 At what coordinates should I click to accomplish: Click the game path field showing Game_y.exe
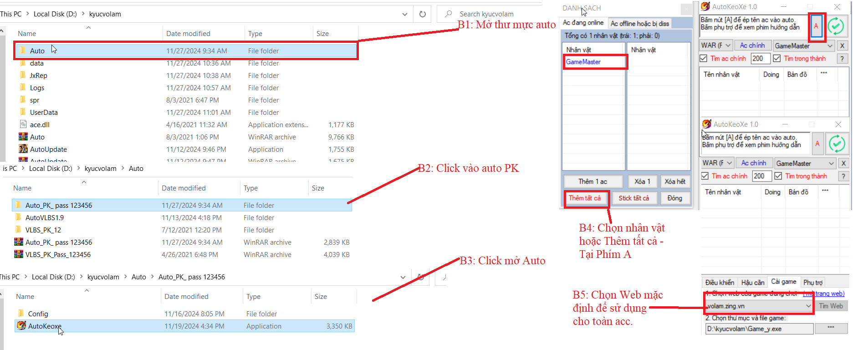point(759,329)
